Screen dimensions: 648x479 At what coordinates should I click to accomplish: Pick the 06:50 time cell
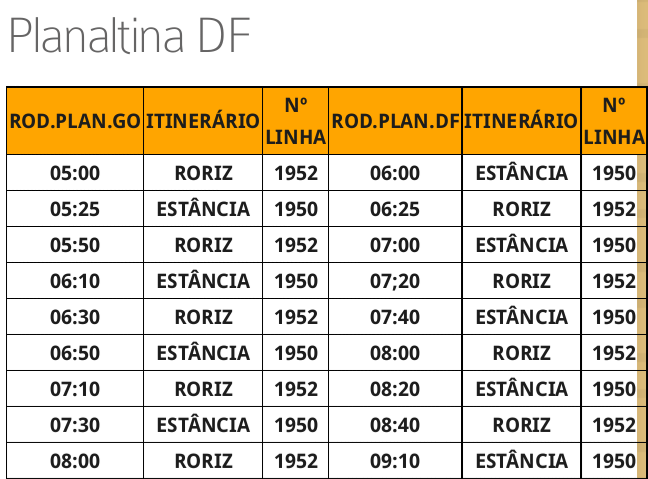[75, 353]
